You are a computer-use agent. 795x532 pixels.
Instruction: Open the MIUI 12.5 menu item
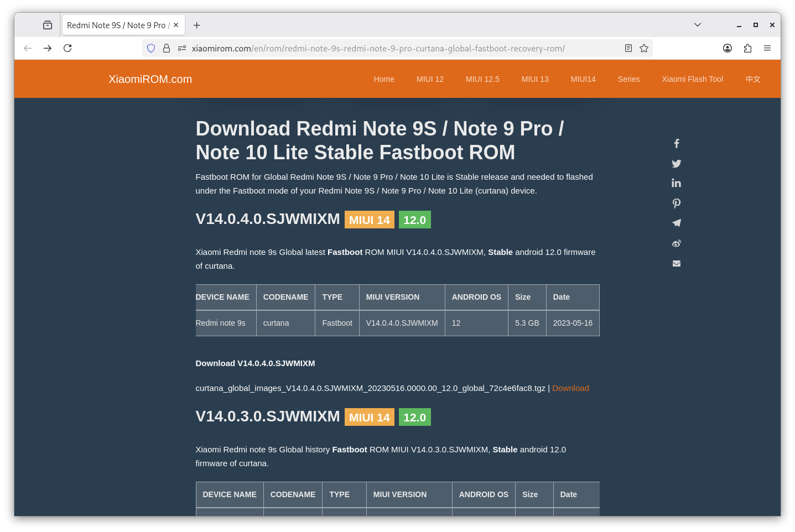[482, 79]
